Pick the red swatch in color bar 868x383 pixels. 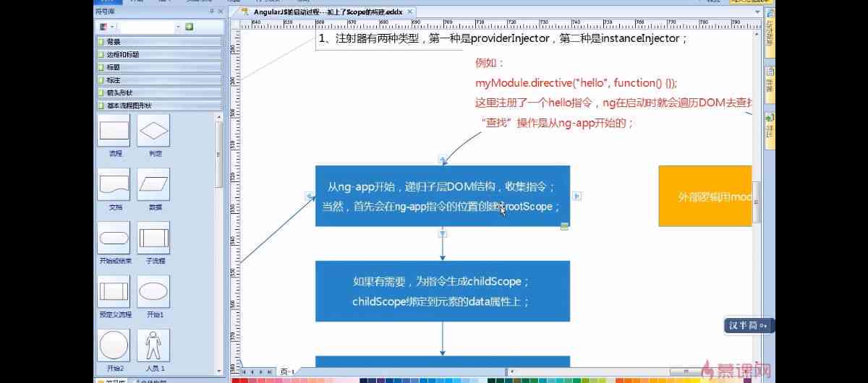pos(235,379)
